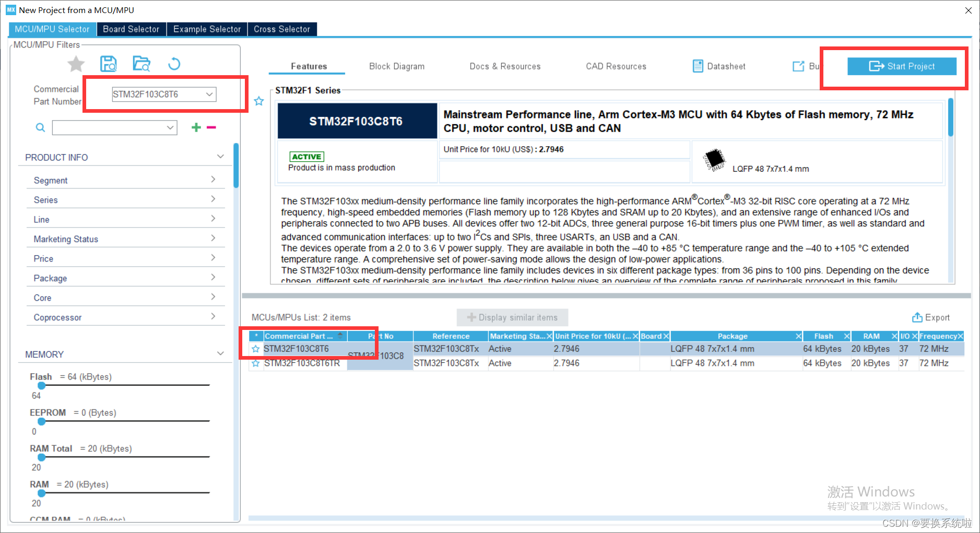Select the STM32F103C8T6TR row
The image size is (980, 533).
(607, 363)
